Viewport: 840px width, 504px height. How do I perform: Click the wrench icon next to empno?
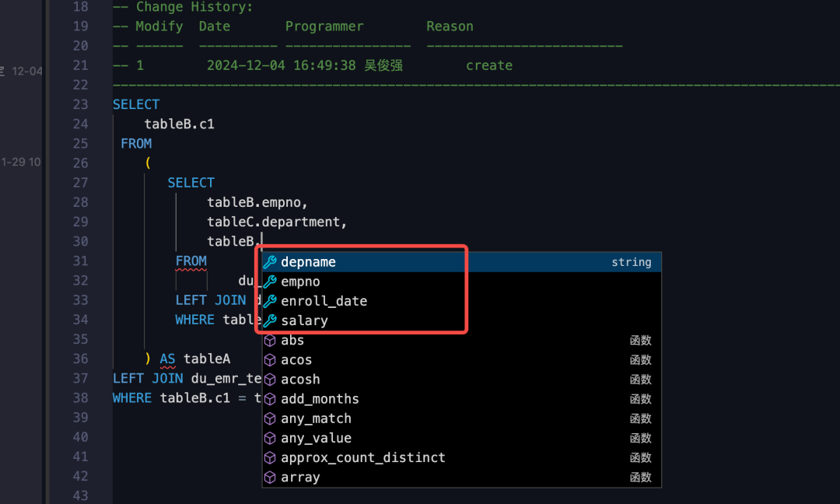pos(270,281)
